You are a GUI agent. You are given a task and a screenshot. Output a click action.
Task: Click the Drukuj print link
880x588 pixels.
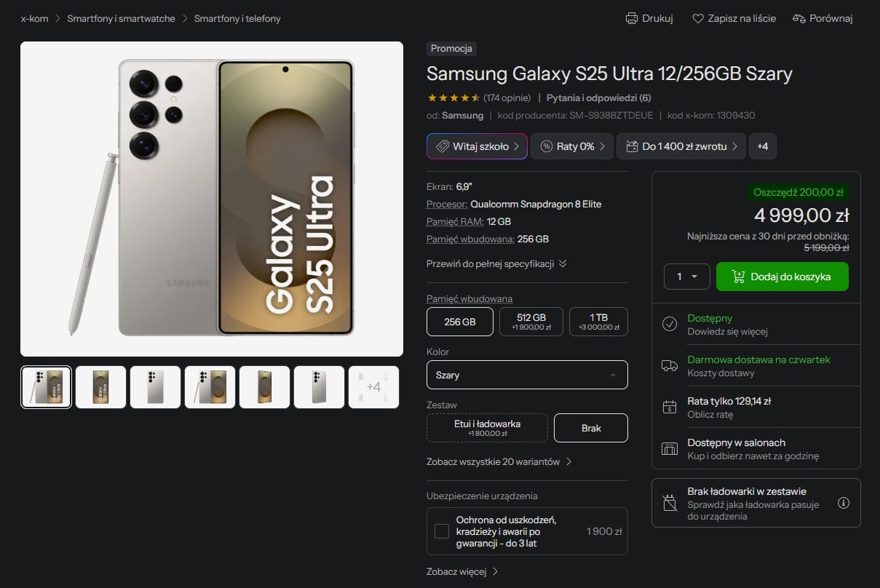coord(649,18)
